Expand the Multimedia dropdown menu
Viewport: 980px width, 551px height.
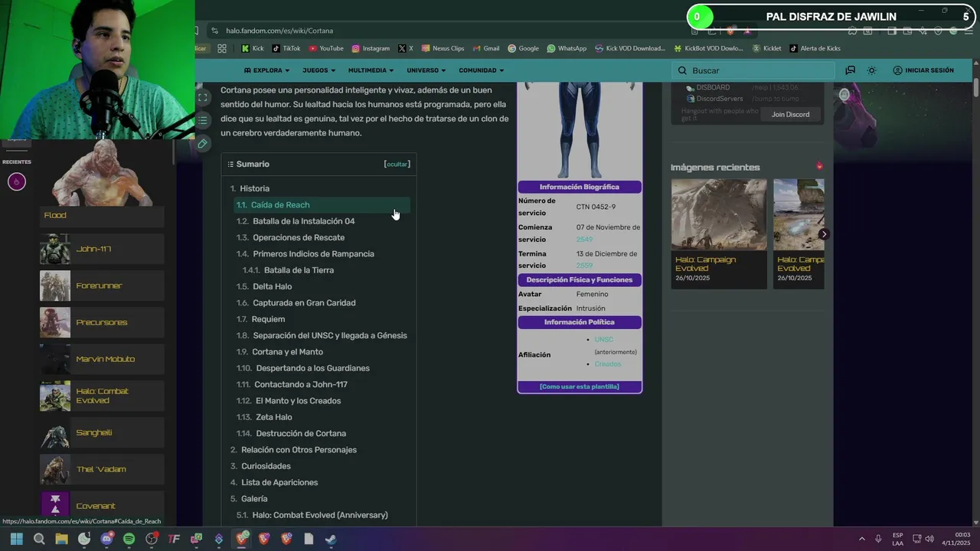point(371,70)
